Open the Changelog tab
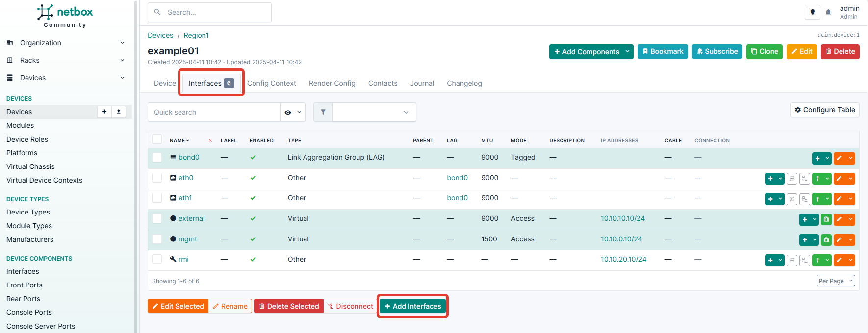 [464, 83]
